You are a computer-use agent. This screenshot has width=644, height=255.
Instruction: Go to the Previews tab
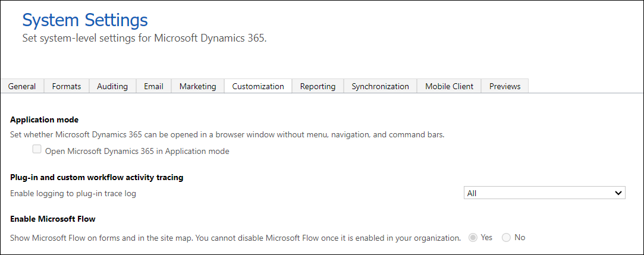click(505, 86)
